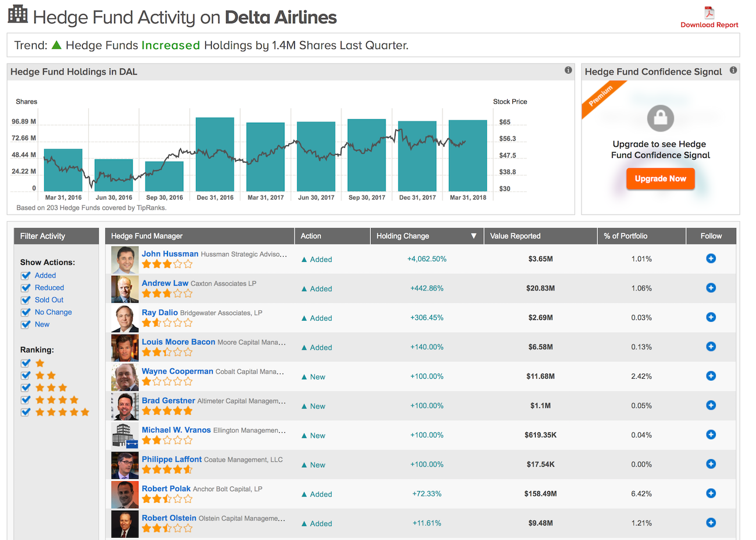
Task: Follow John Hussman with plus icon
Action: (711, 258)
